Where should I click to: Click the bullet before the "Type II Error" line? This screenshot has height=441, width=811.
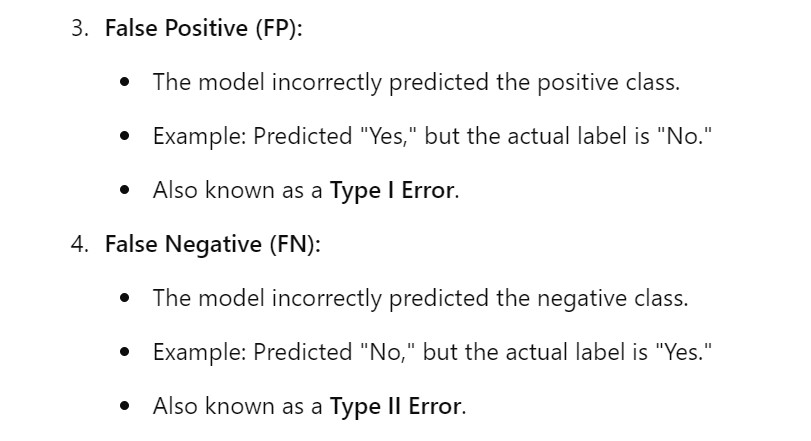coord(125,407)
